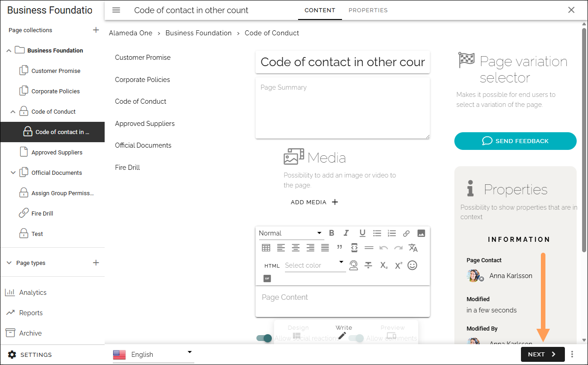Collapse the Code of Conduct tree node
588x365 pixels.
[x=13, y=112]
